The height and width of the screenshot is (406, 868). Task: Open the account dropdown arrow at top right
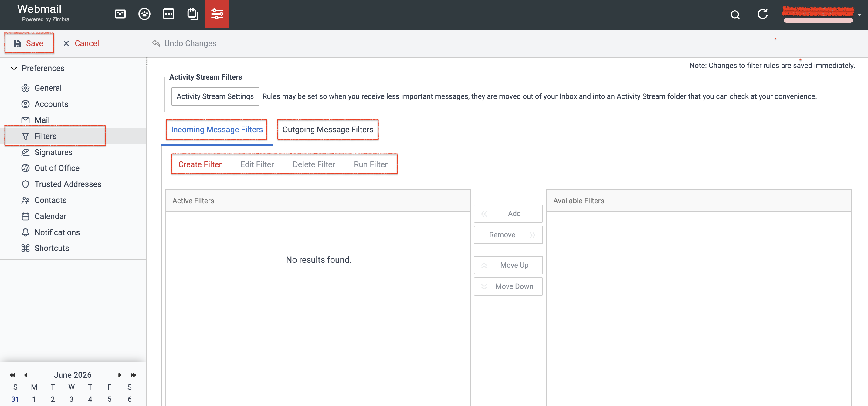point(859,15)
